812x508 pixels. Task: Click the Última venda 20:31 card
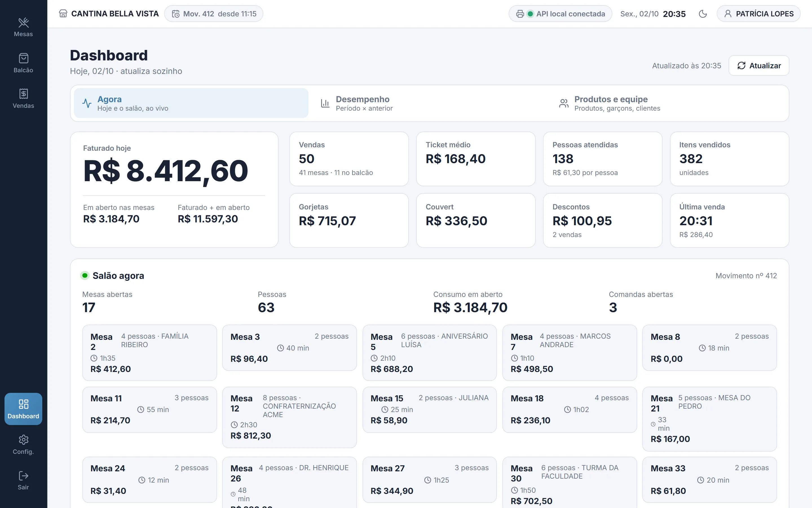pyautogui.click(x=729, y=220)
